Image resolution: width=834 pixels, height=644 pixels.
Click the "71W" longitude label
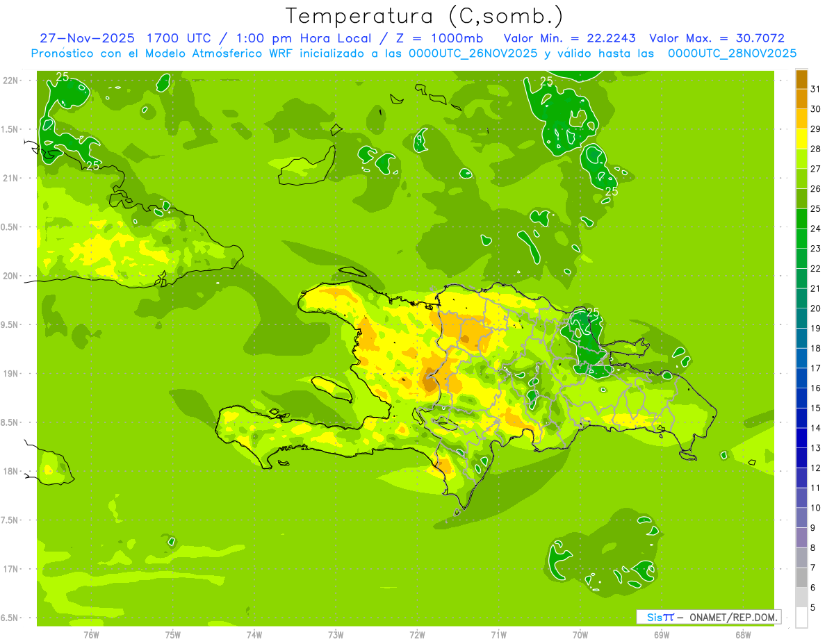point(498,634)
